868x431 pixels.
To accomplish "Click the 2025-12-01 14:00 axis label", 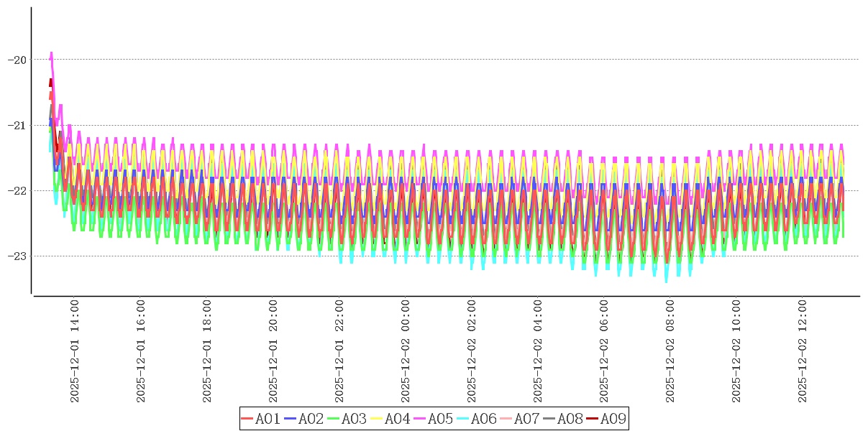I will tap(74, 351).
